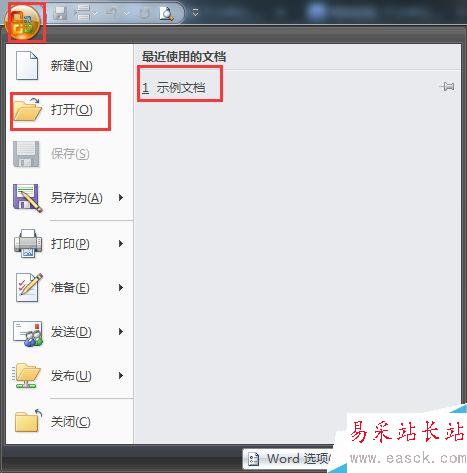Viewport: 467px width, 473px height.
Task: Click the Save floppy icon in quick access toolbar
Action: [x=60, y=13]
